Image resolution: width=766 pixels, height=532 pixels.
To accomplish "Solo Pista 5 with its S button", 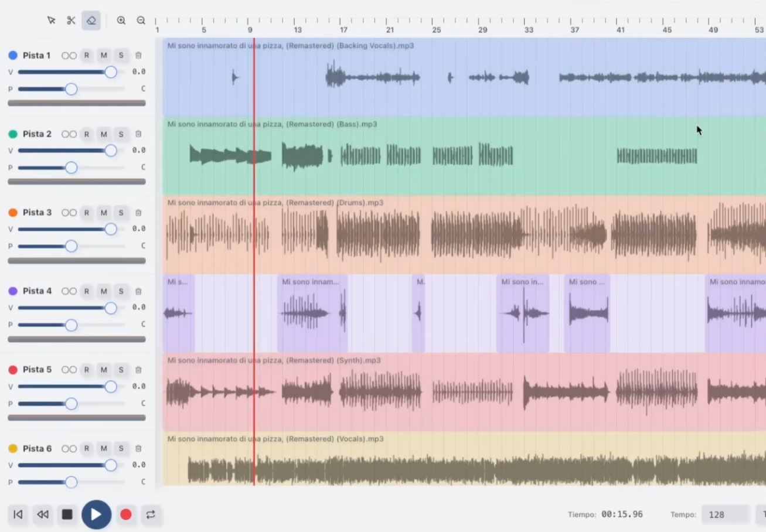I will coord(121,369).
